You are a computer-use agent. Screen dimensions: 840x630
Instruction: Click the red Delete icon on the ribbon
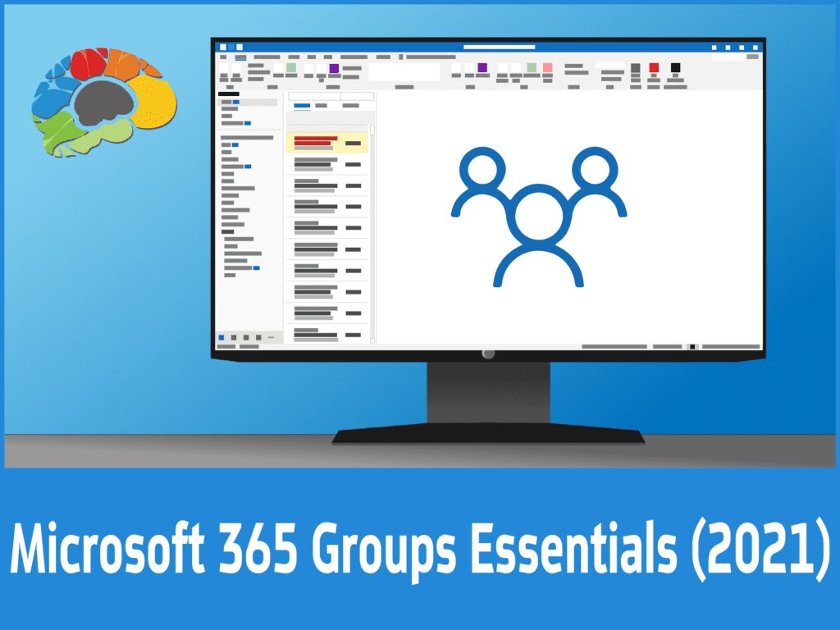click(x=653, y=67)
